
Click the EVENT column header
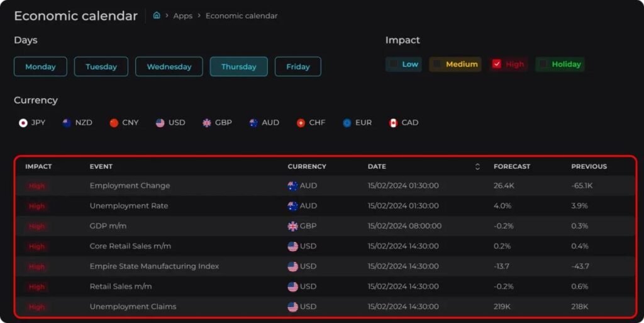pyautogui.click(x=101, y=166)
